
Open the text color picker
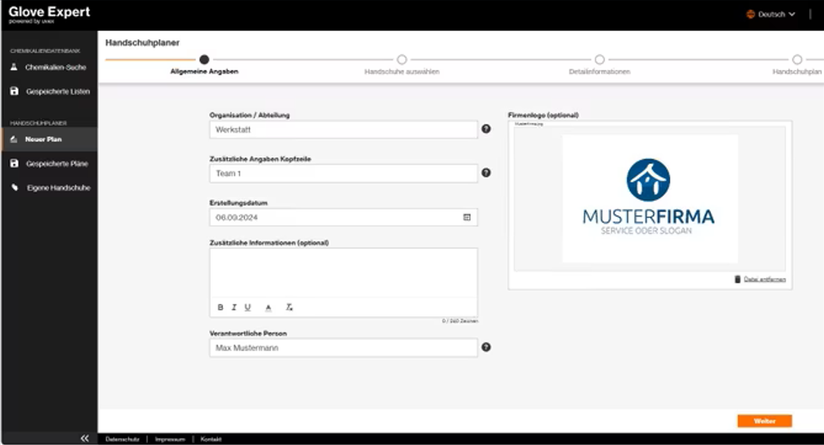tap(268, 307)
